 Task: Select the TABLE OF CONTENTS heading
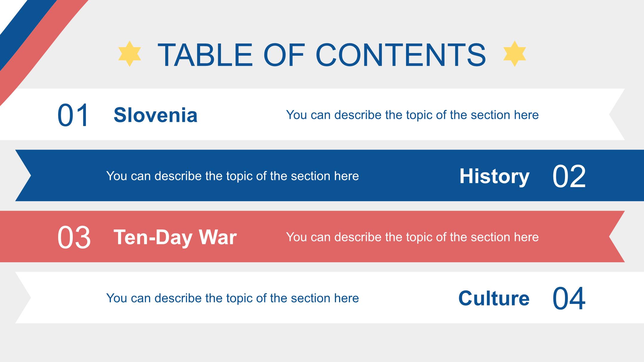tap(322, 55)
